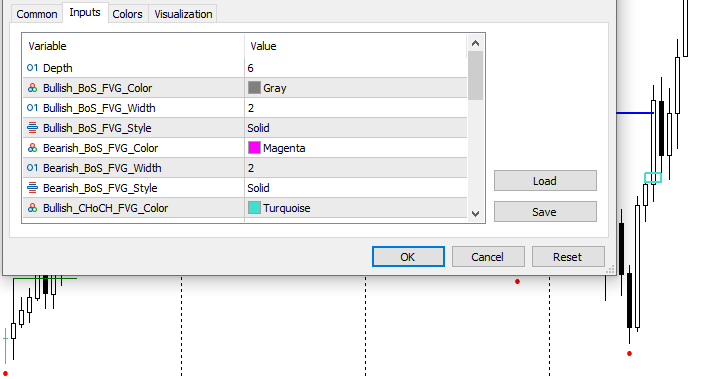This screenshot has height=379, width=722.
Task: Open the Turquoise color value dropdown
Action: [286, 208]
